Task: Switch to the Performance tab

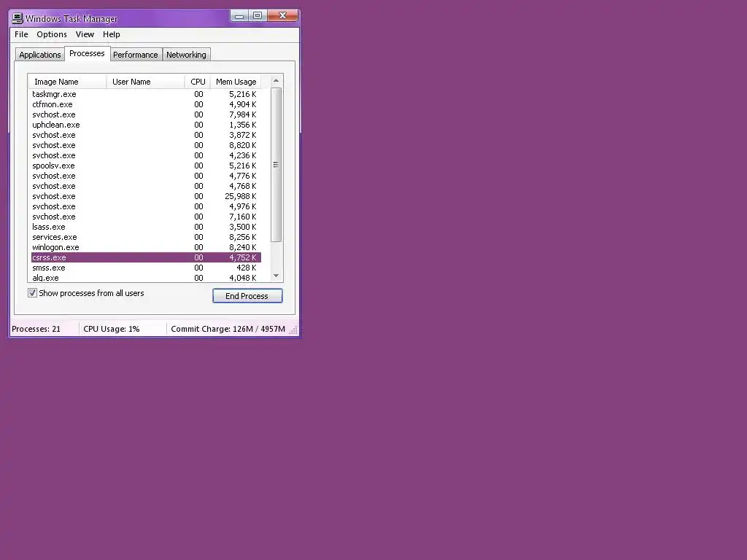Action: tap(135, 55)
